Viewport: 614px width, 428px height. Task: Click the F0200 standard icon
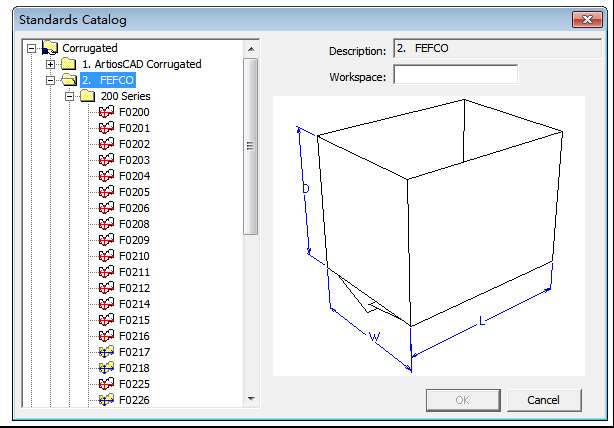107,112
